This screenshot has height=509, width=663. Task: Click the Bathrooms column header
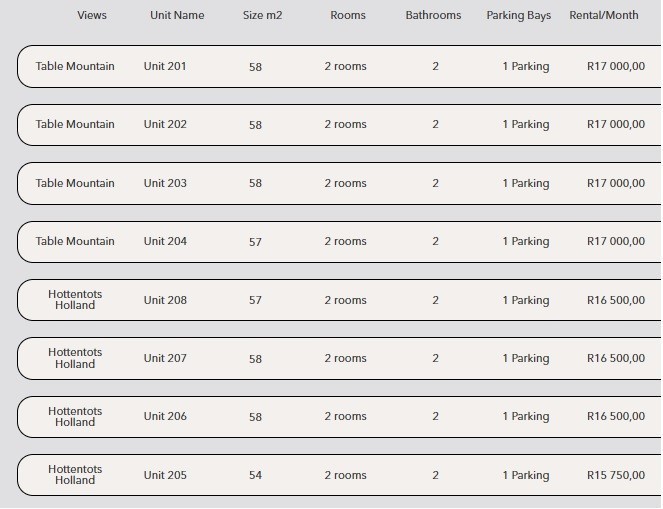tap(433, 15)
